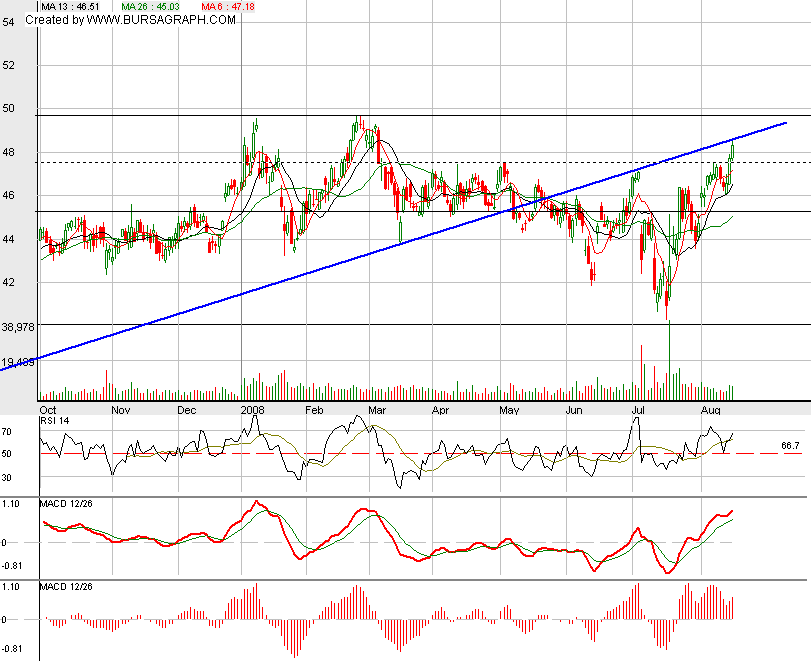Click the Aug month label
This screenshot has width=811, height=661.
tap(711, 410)
